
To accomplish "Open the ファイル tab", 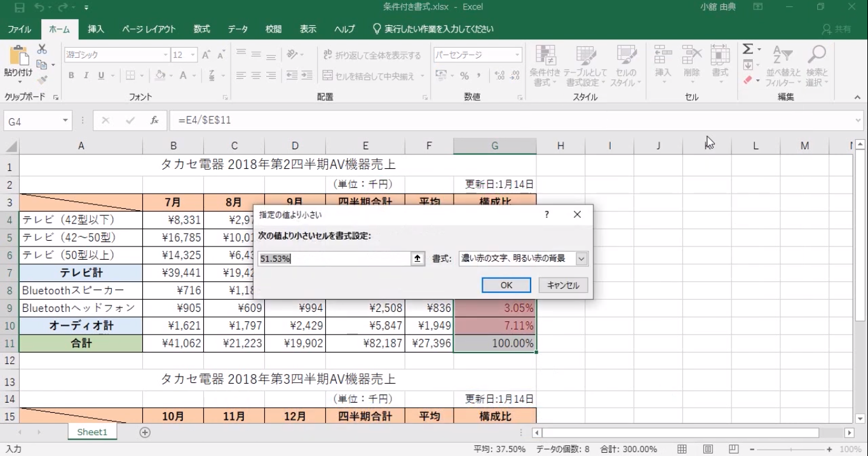I will (19, 29).
